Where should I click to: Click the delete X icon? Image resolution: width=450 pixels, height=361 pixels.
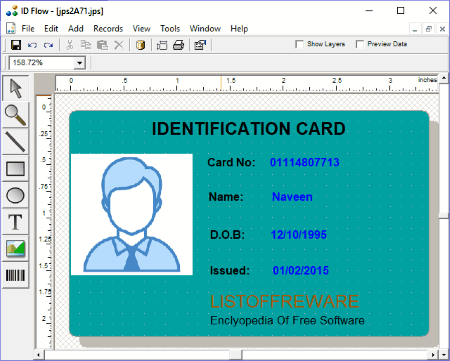coord(119,45)
